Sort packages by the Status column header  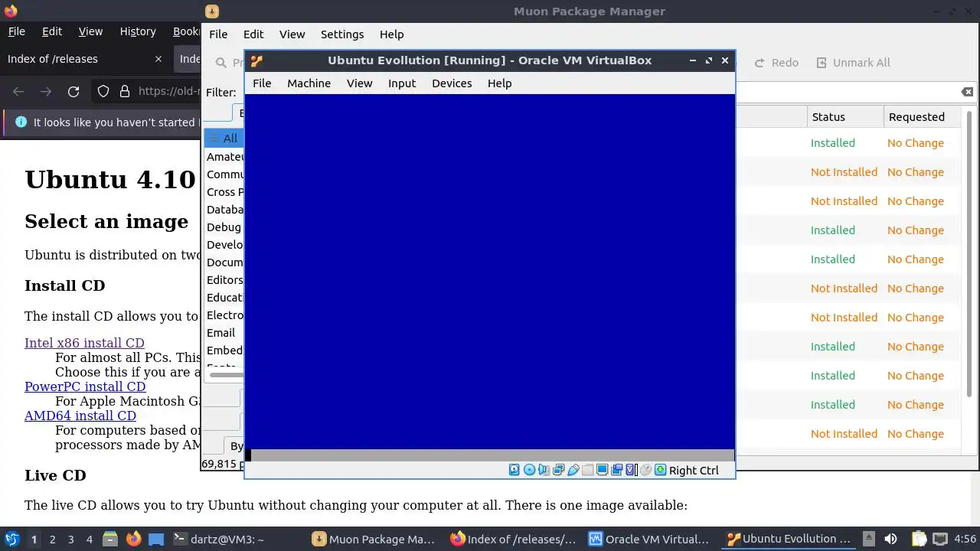pos(845,117)
